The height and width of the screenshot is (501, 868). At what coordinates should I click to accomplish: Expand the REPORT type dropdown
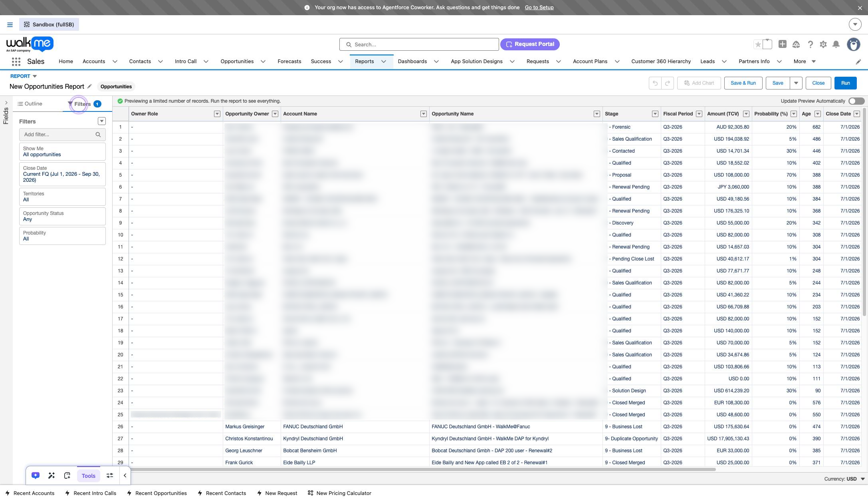click(x=35, y=76)
